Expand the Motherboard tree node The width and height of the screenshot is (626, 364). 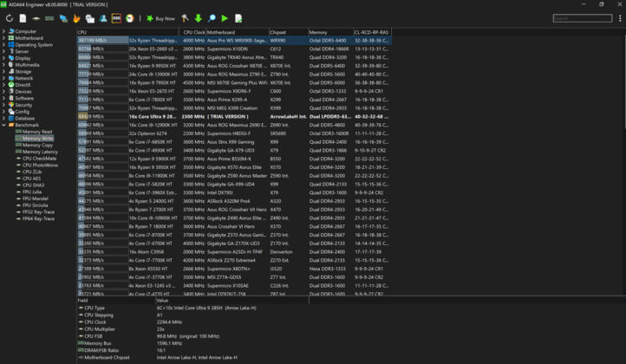click(x=3, y=38)
